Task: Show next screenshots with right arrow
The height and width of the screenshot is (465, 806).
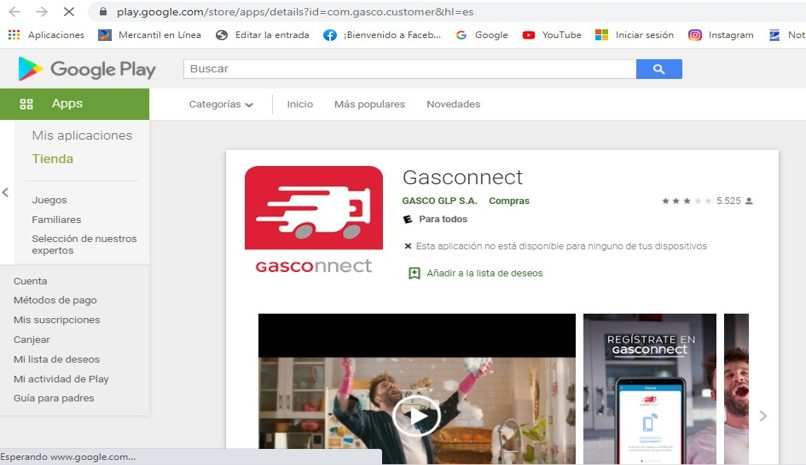Action: pyautogui.click(x=763, y=416)
